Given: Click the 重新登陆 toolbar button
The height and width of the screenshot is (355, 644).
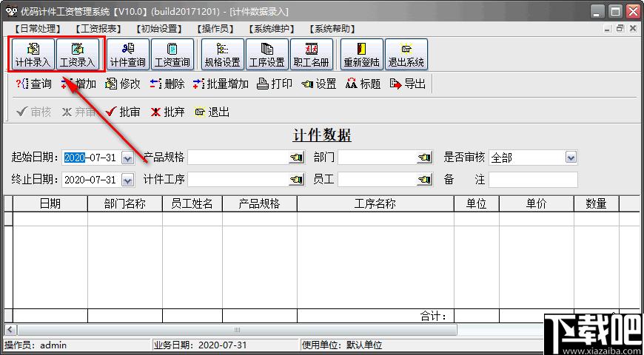Looking at the screenshot, I should (361, 54).
